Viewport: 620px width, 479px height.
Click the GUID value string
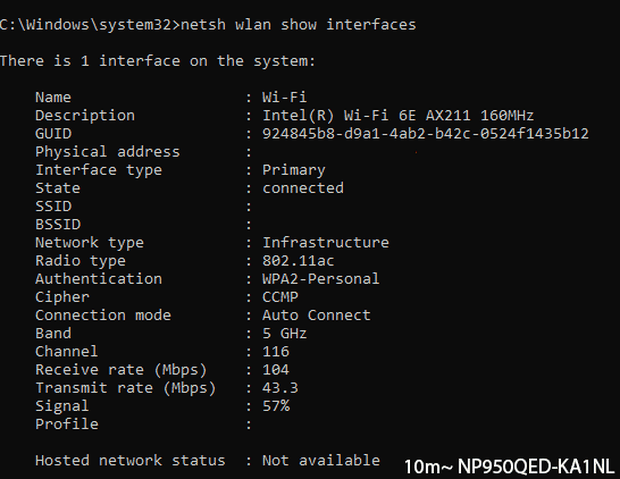(425, 133)
